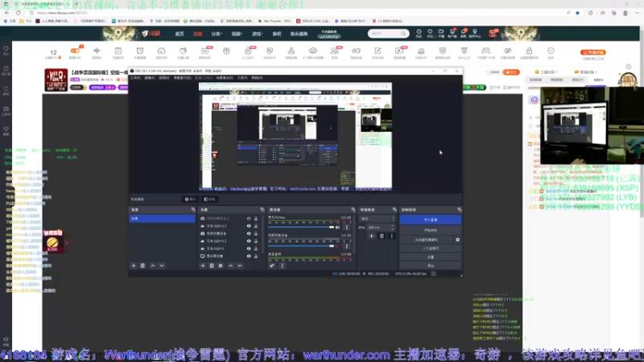Toggle lock on 显示器采集 source
The height and width of the screenshot is (362, 644).
coord(256,256)
